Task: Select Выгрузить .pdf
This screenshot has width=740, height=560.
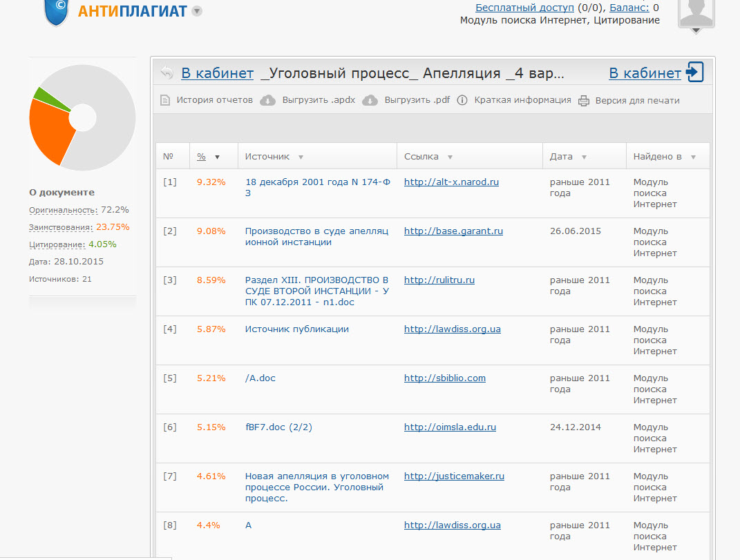Action: [x=417, y=100]
